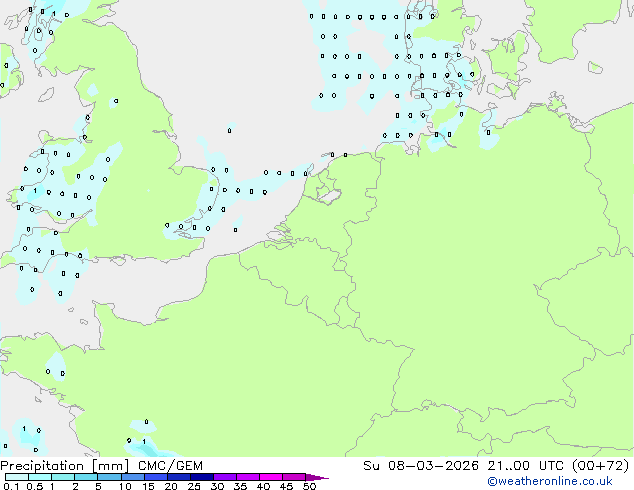
Task: Pick the 15–20 mm legend color swatch
Action: coord(156,477)
